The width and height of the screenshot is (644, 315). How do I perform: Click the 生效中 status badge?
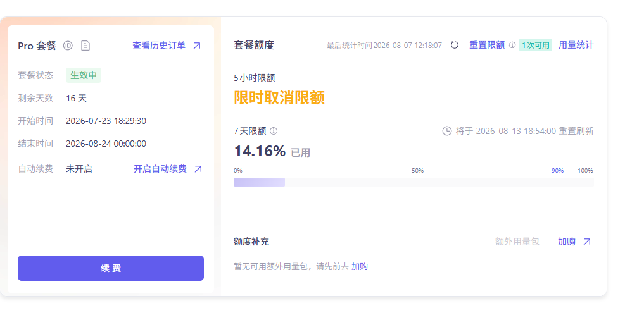pos(84,75)
